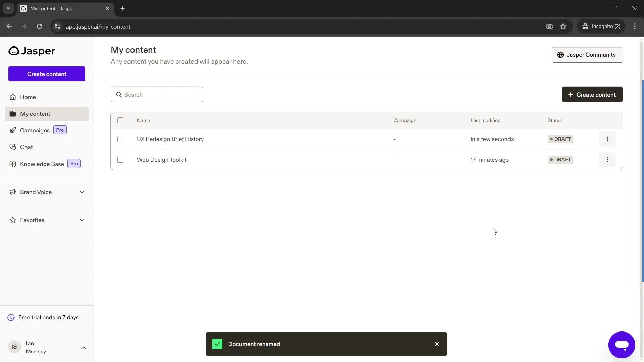Dismiss the Document renamed notification
The image size is (644, 362).
pos(437,344)
